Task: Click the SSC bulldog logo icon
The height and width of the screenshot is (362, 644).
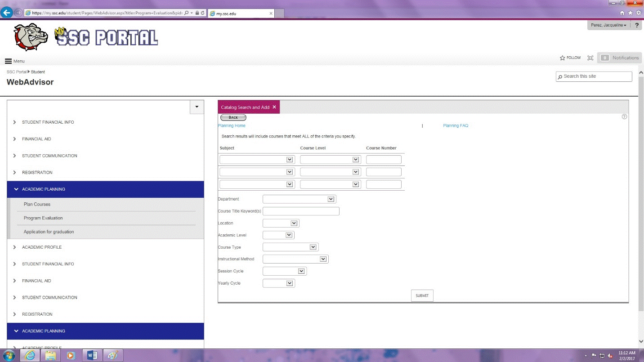Action: (31, 37)
